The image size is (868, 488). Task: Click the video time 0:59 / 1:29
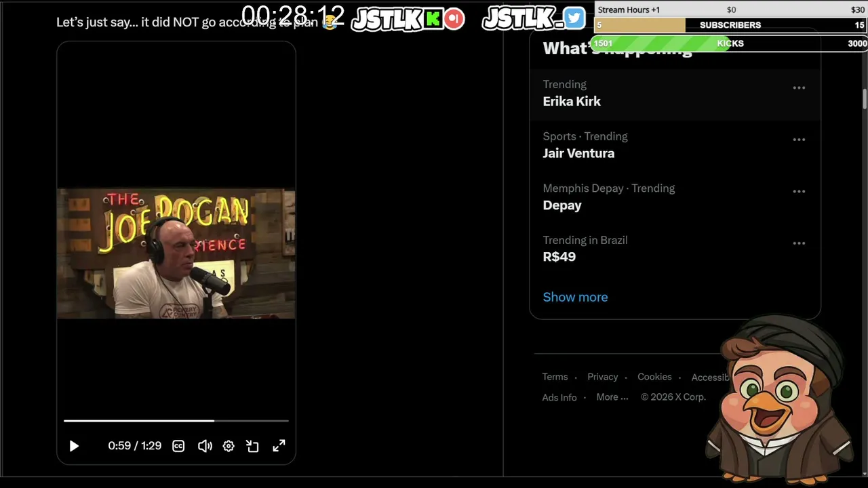click(134, 446)
